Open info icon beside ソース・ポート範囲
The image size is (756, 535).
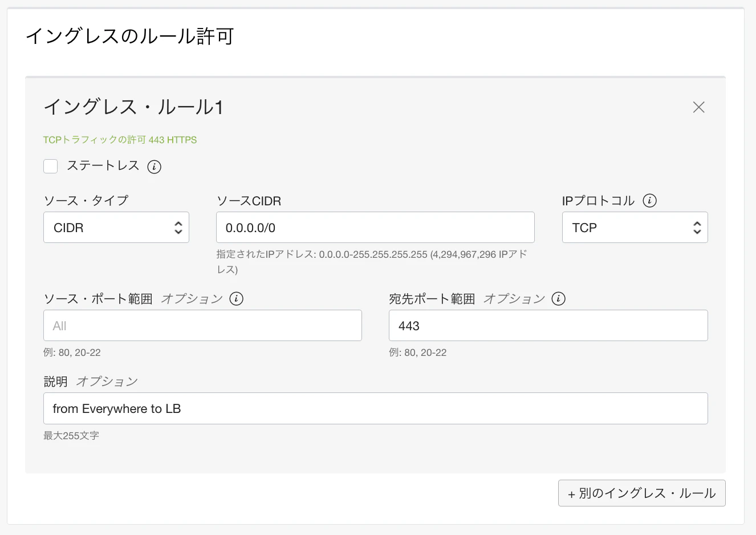pyautogui.click(x=236, y=299)
